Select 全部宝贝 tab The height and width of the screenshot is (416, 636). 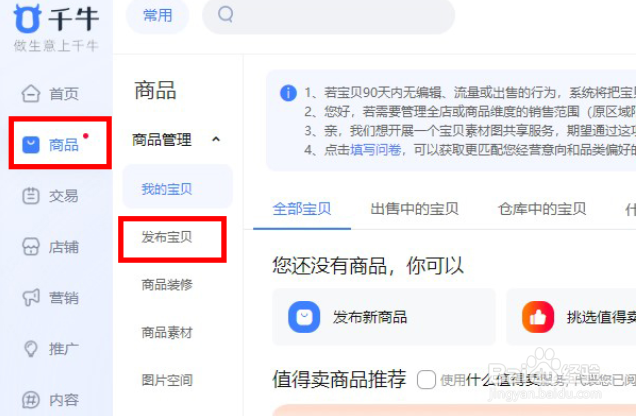302,209
